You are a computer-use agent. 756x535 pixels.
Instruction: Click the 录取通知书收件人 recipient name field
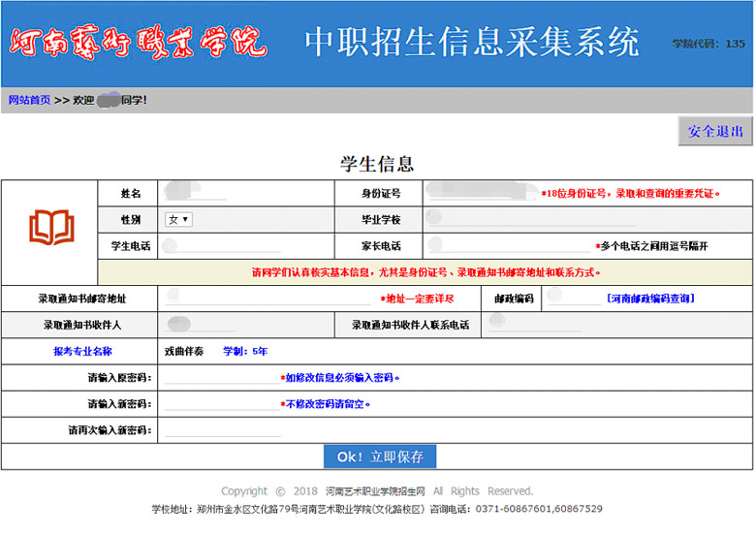pos(222,325)
